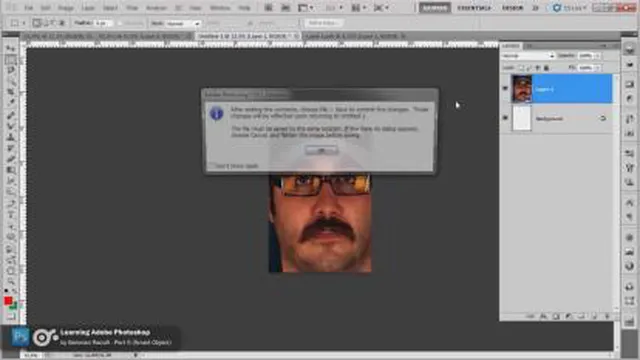
Task: Select the Horizontal Type tool
Action: [11, 214]
